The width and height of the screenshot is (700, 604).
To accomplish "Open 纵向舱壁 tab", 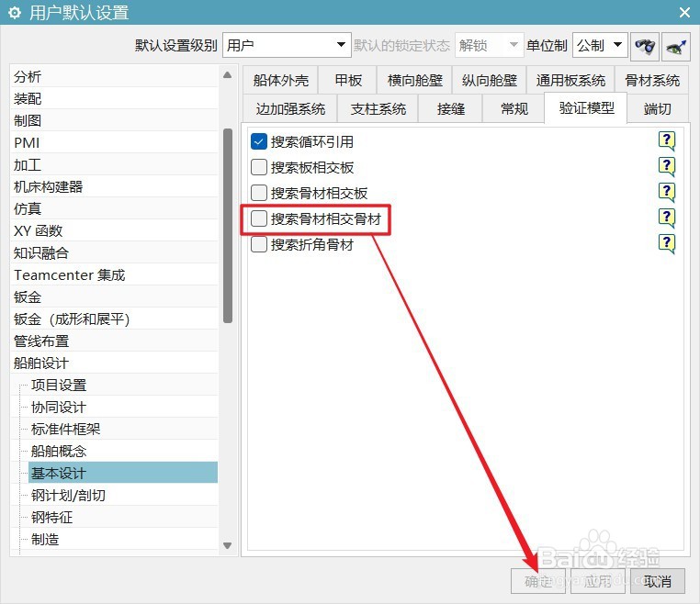I will 490,80.
